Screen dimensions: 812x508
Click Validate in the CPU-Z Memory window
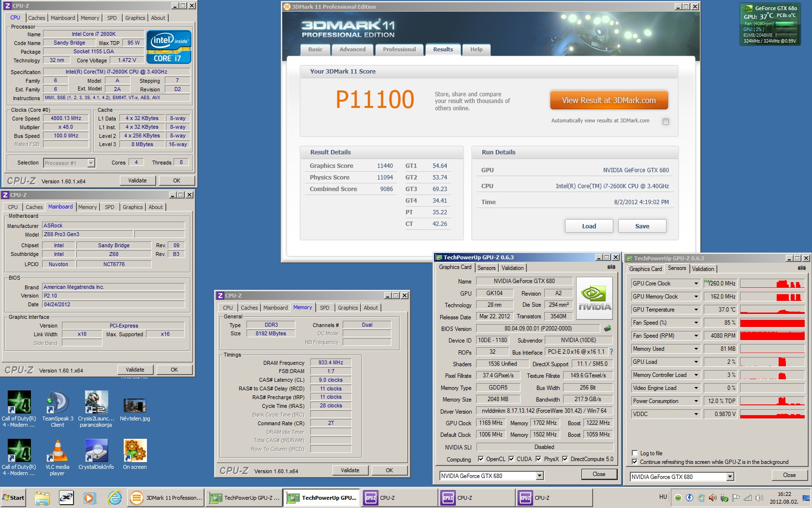pyautogui.click(x=350, y=470)
